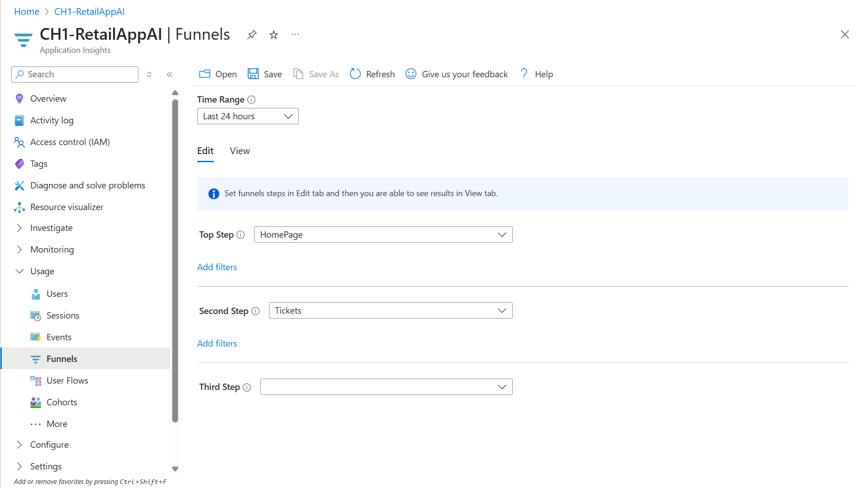The image size is (868, 488).
Task: Navigate to Home breadcrumb link
Action: click(x=27, y=12)
